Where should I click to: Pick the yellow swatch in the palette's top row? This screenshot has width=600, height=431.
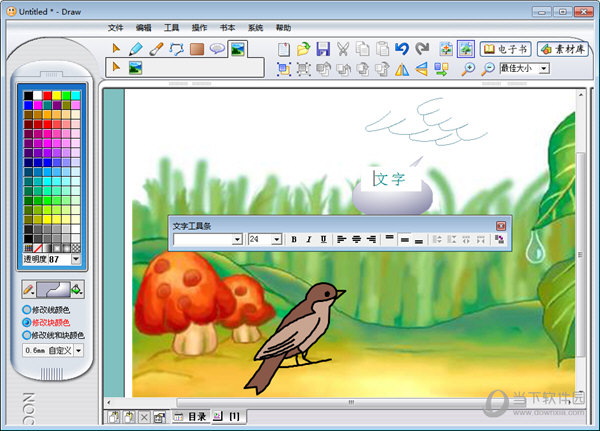[x=57, y=95]
